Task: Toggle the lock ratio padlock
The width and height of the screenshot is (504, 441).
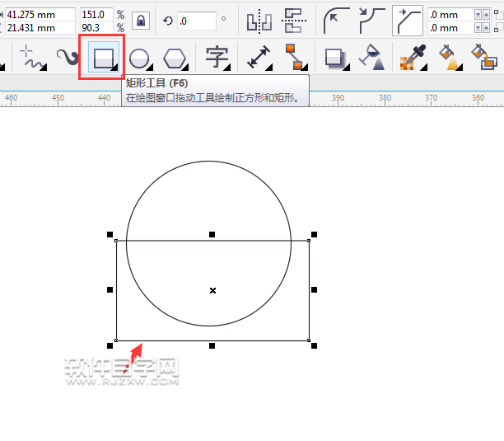Action: (141, 21)
